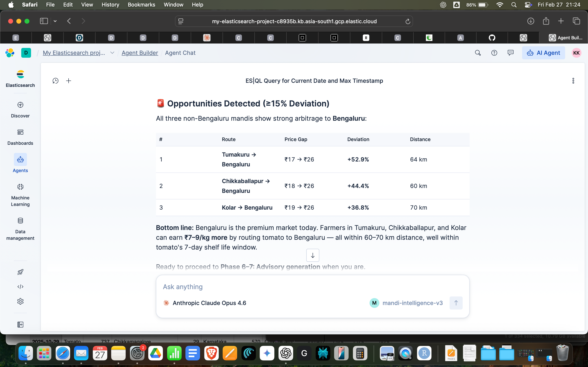Viewport: 588px width, 367px height.
Task: Click the AI Agent button
Action: point(543,53)
